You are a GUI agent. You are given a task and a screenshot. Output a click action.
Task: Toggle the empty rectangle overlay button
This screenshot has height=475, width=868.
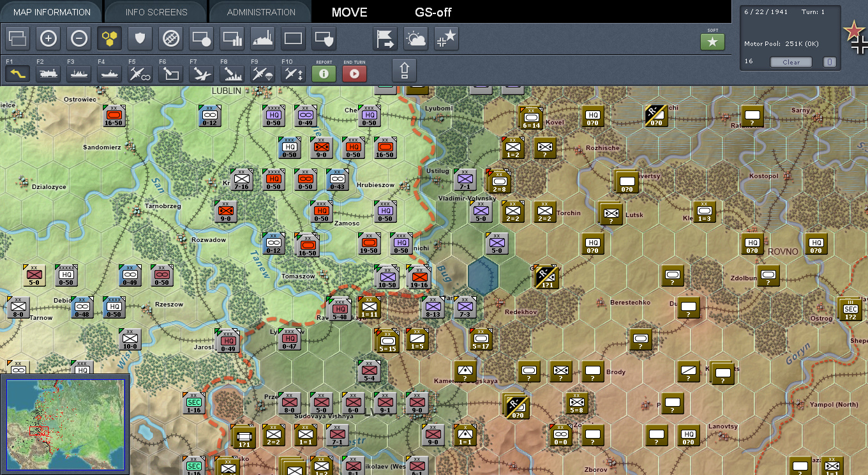point(293,39)
